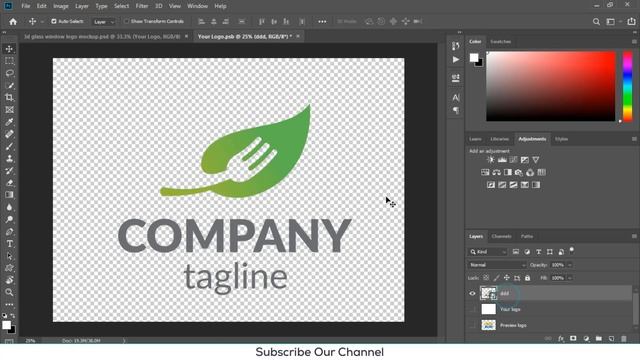Open the search icon in options bar

(596, 22)
